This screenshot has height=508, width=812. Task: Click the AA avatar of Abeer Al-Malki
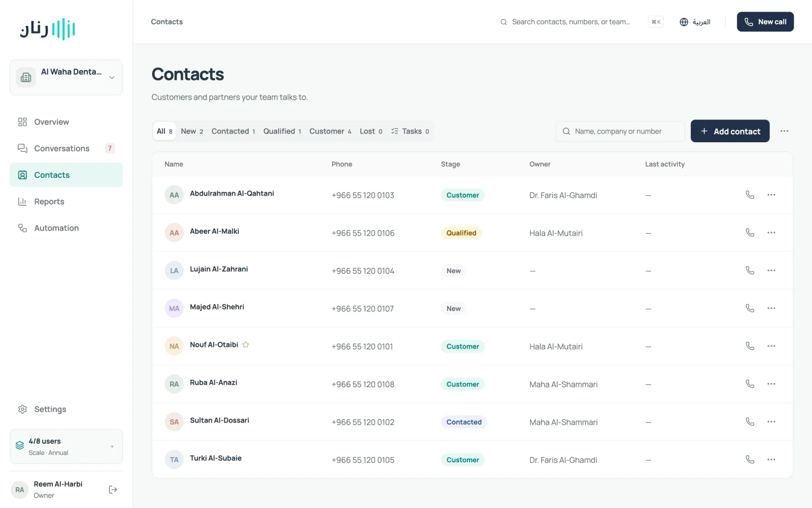tap(174, 233)
